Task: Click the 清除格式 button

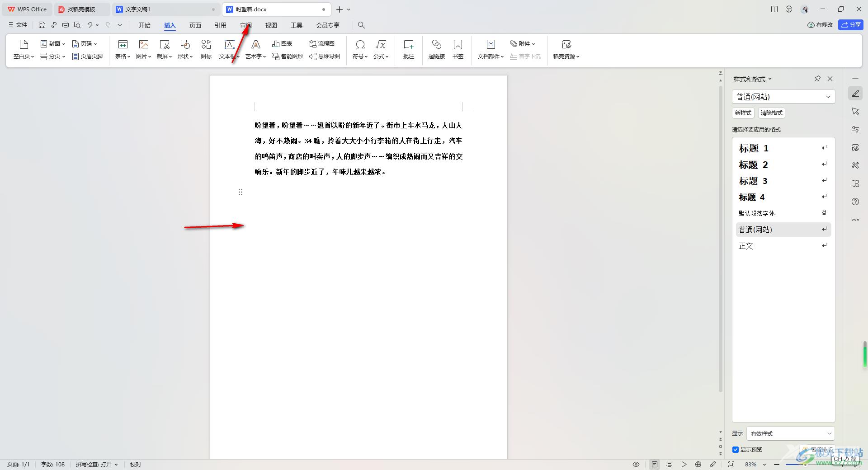Action: (x=772, y=113)
